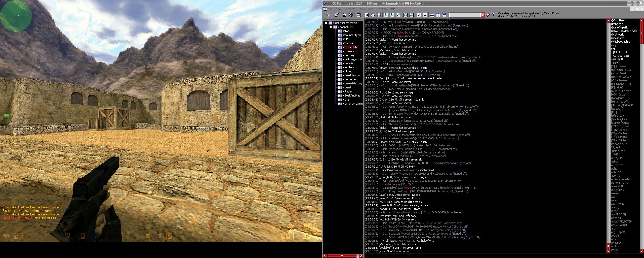This screenshot has width=644, height=258.
Task: Open the URL list toolbar icon
Action: (x=425, y=15)
